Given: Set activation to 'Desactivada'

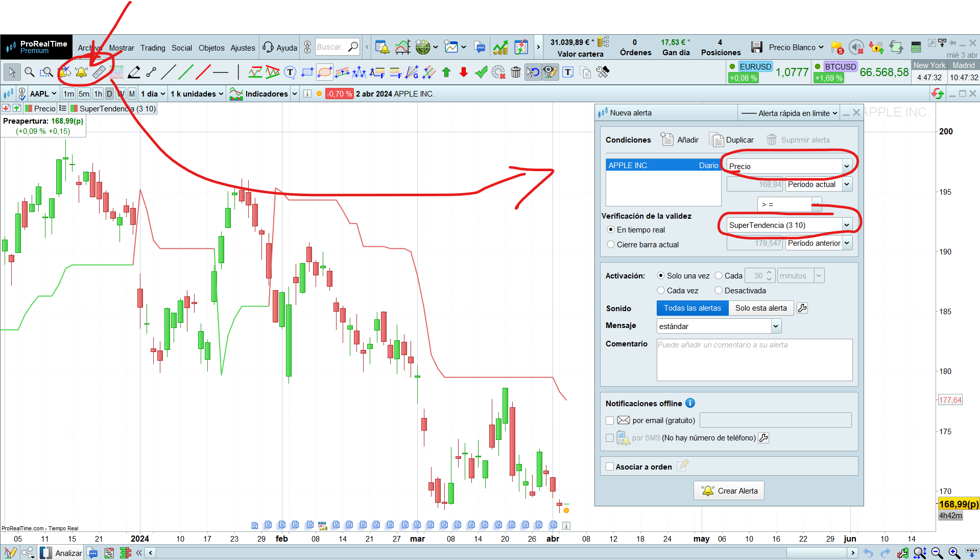Looking at the screenshot, I should tap(719, 291).
